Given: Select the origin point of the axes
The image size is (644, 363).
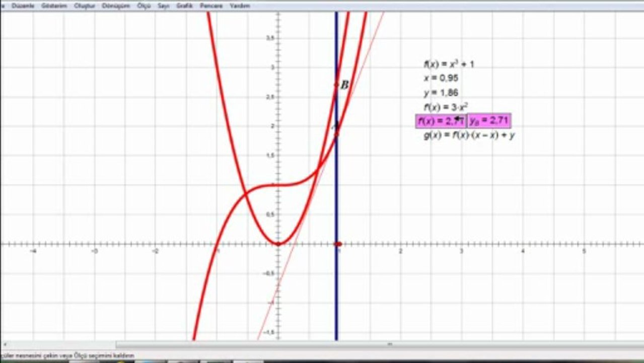Looking at the screenshot, I should click(278, 244).
